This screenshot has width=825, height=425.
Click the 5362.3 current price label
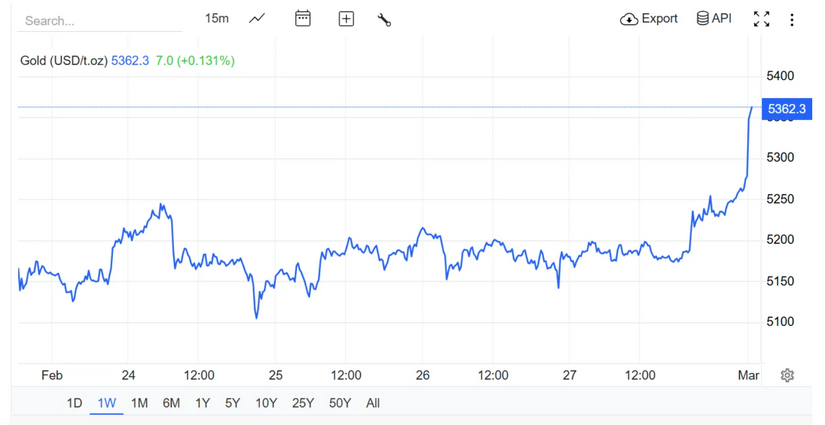(x=785, y=109)
